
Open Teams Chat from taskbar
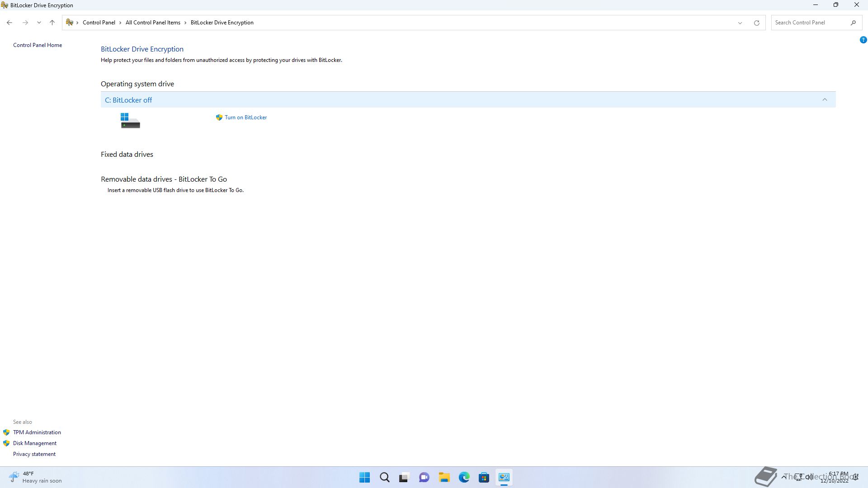pyautogui.click(x=424, y=478)
